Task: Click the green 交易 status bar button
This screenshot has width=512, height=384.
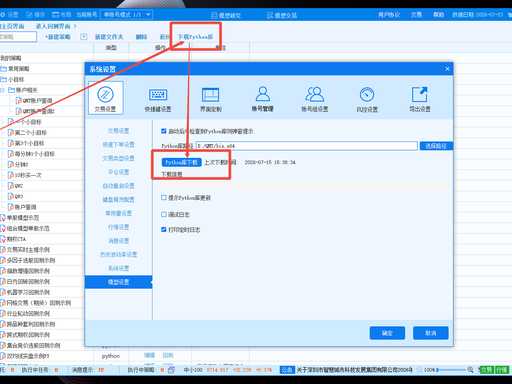Action: 486,370
